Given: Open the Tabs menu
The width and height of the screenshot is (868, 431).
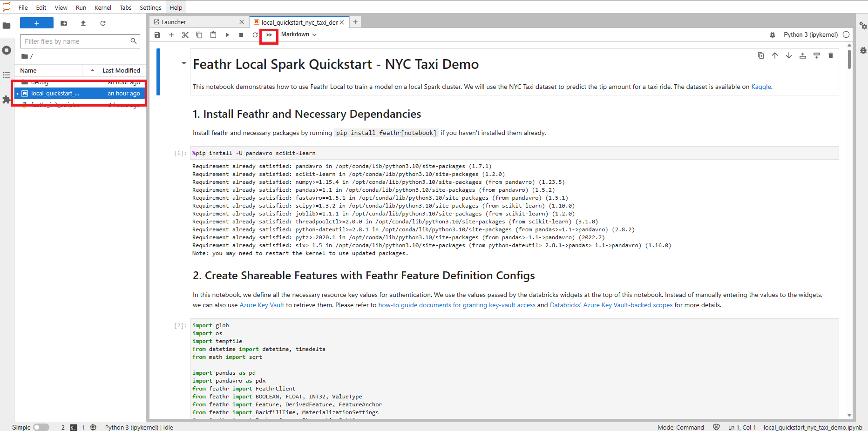Looking at the screenshot, I should click(125, 7).
